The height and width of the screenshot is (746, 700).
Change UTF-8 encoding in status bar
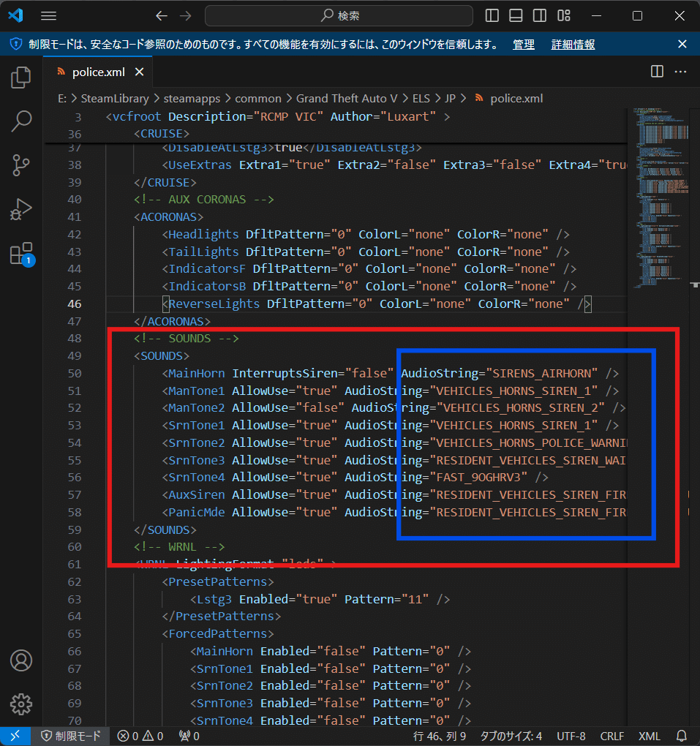tap(571, 736)
